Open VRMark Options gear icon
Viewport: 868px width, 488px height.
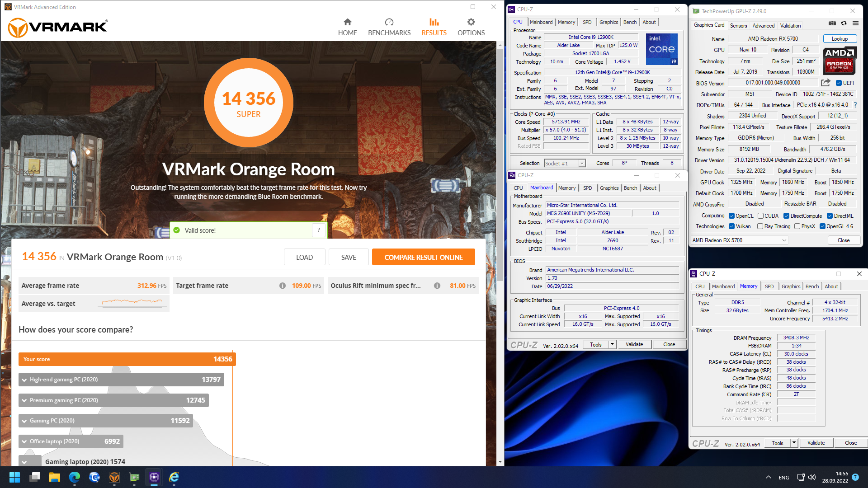(471, 22)
